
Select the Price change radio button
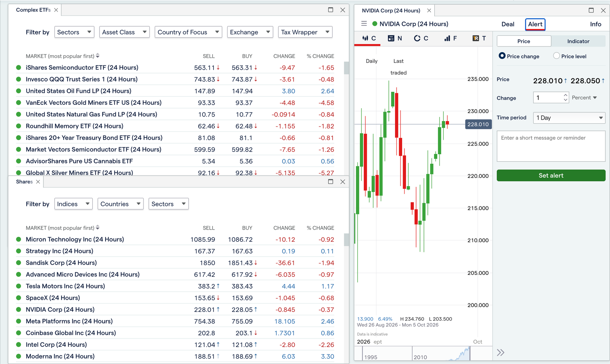tap(502, 56)
